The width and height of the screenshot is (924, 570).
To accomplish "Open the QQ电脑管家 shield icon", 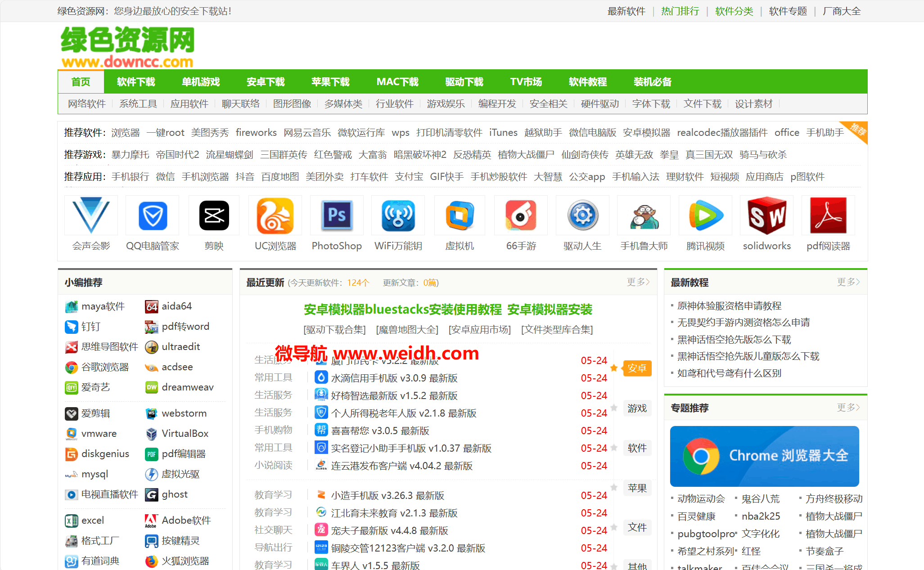I will [x=153, y=215].
